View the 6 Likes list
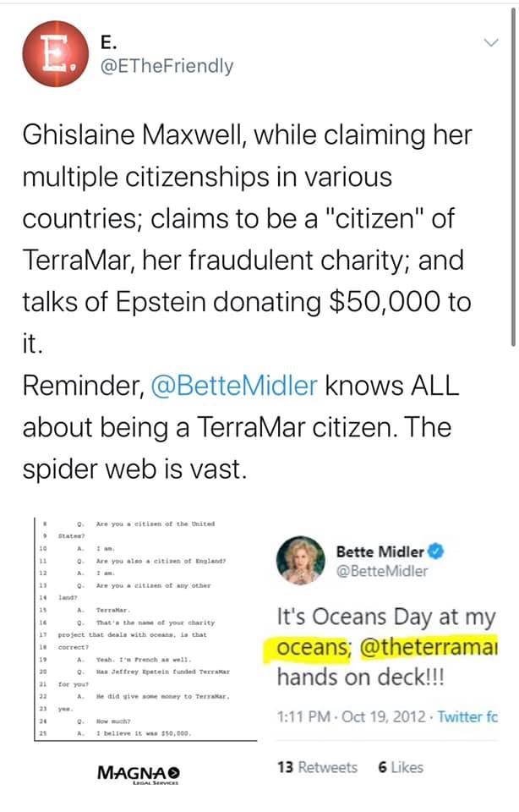 (401, 767)
